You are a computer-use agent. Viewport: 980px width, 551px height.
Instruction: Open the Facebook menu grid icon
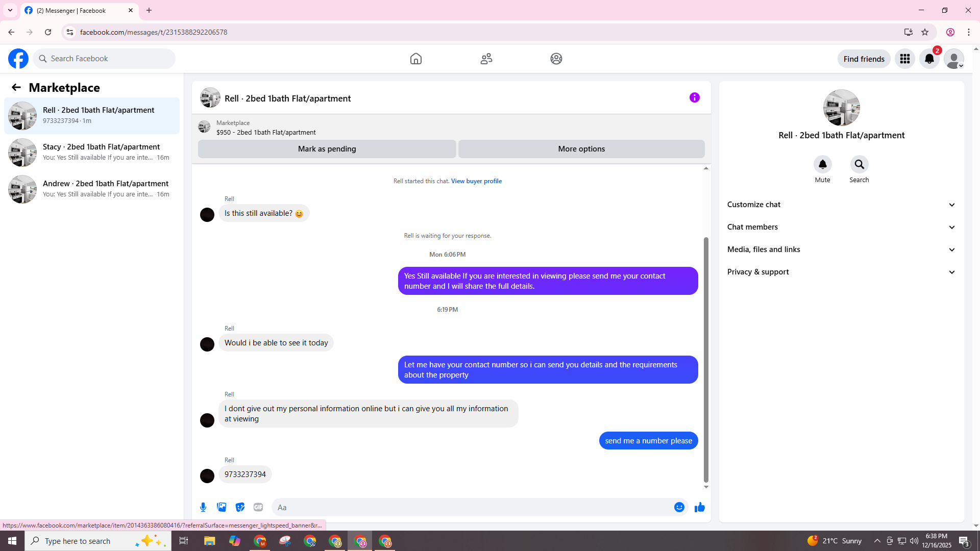(905, 59)
